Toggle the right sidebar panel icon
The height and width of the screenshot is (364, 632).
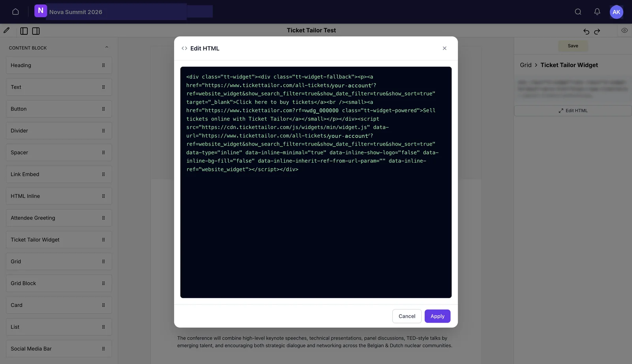click(36, 31)
